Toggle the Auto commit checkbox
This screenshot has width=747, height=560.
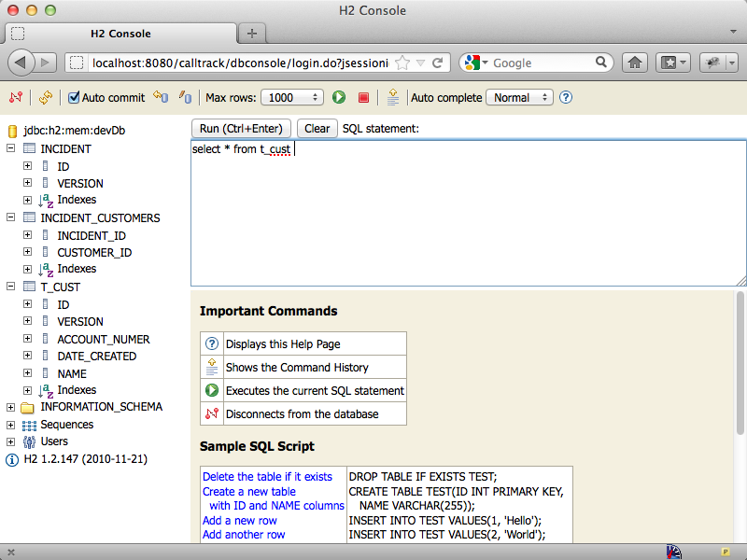(x=74, y=97)
